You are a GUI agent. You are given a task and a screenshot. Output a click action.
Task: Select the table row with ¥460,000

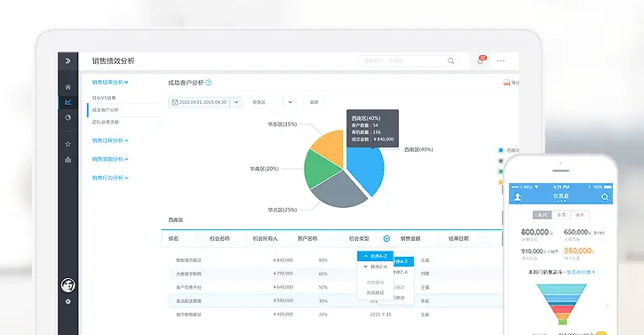336,315
